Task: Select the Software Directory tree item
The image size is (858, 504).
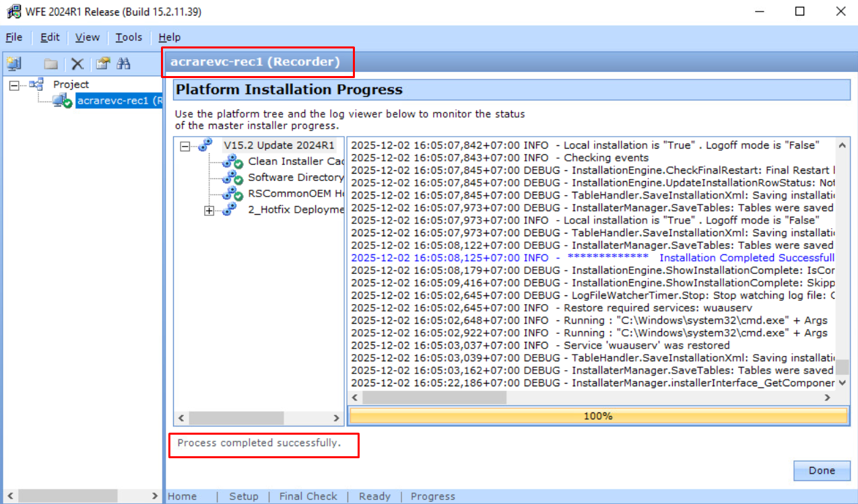Action: [295, 178]
